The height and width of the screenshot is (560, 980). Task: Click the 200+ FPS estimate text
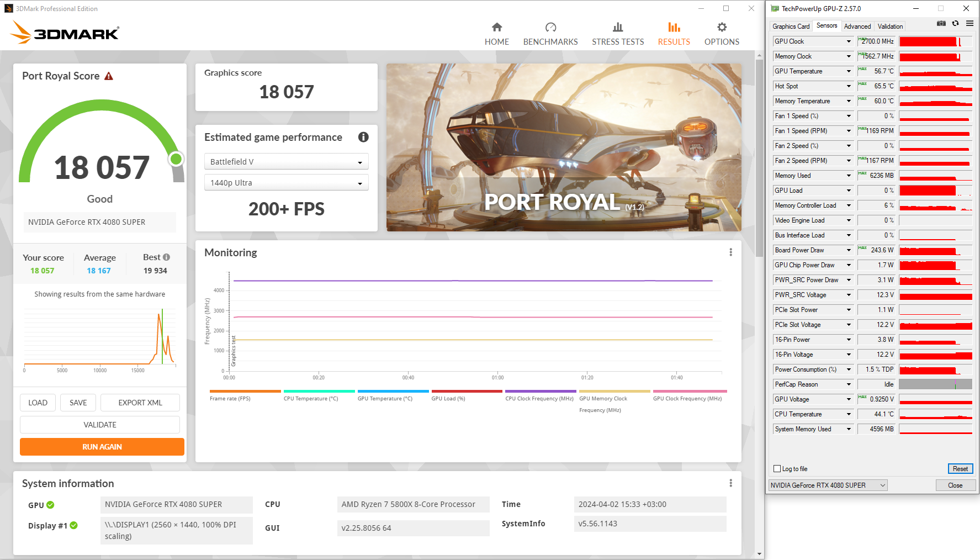tap(286, 209)
